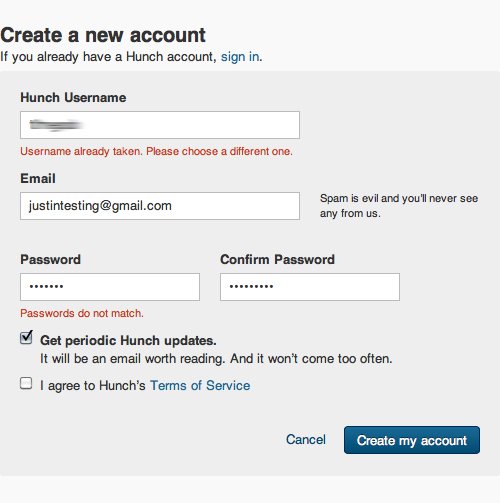Click the 'Spam is evil' hint text
The height and width of the screenshot is (503, 500).
tap(399, 206)
